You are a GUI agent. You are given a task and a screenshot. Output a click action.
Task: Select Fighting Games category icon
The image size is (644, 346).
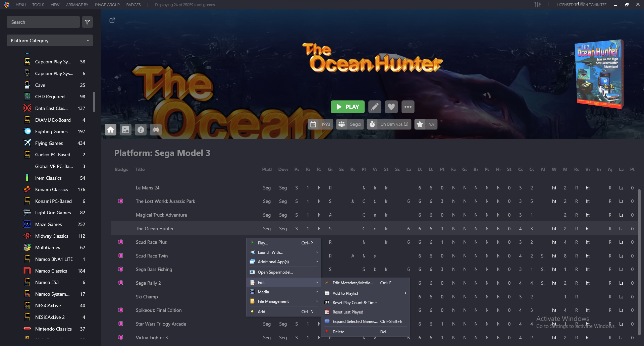coord(27,131)
